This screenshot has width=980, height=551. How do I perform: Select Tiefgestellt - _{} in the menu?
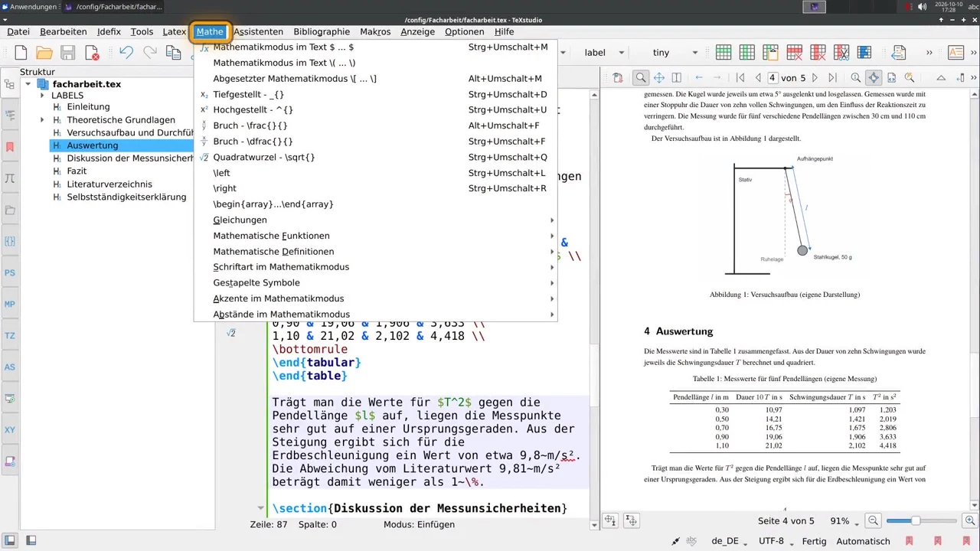[x=375, y=94]
